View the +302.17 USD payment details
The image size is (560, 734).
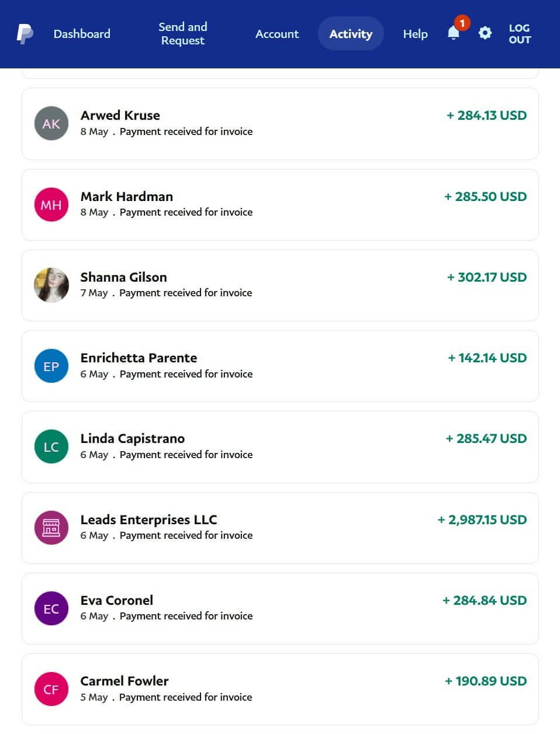[486, 278]
